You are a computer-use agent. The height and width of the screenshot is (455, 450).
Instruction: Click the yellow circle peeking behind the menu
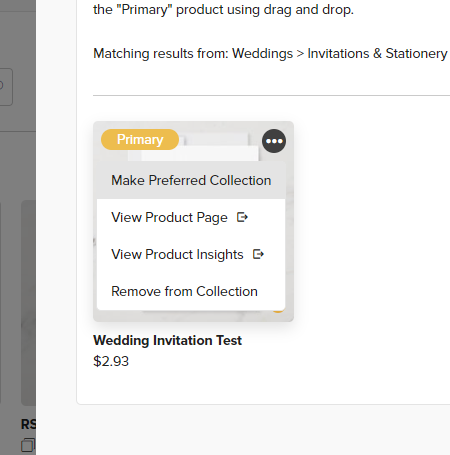[278, 311]
